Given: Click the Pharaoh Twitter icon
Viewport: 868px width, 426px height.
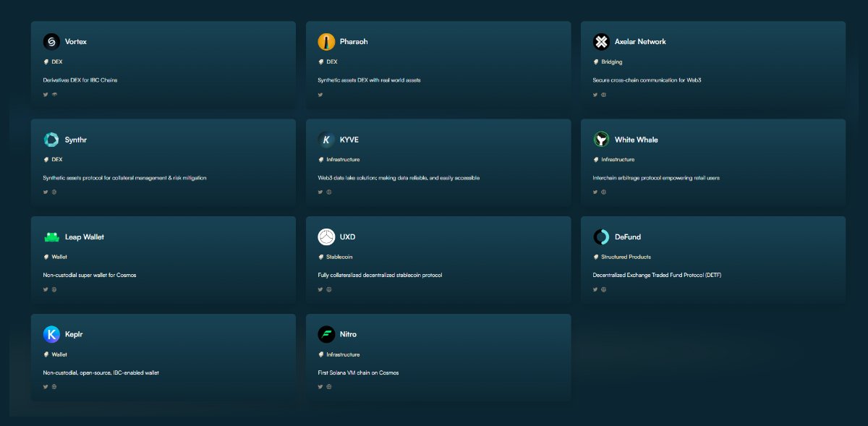Looking at the screenshot, I should [x=320, y=95].
